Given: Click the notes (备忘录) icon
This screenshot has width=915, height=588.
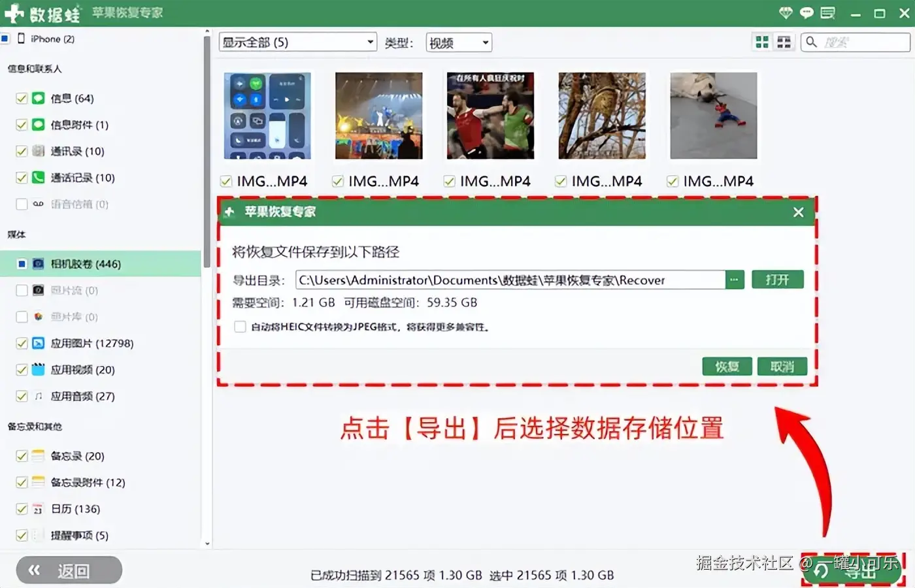Looking at the screenshot, I should tap(39, 455).
